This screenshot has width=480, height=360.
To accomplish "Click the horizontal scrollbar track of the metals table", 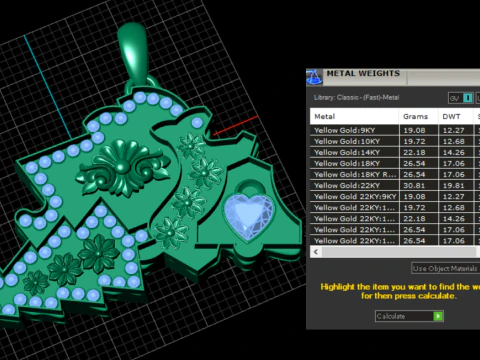I will pyautogui.click(x=400, y=252).
